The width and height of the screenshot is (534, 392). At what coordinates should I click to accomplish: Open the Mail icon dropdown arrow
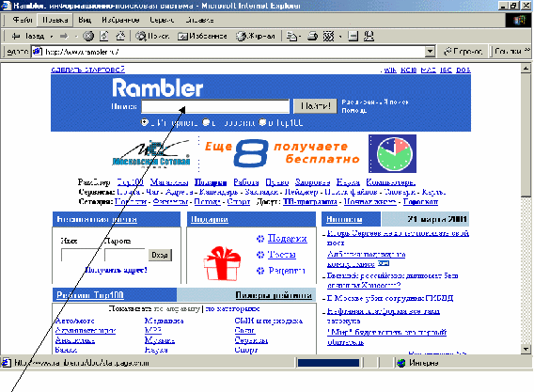click(299, 36)
